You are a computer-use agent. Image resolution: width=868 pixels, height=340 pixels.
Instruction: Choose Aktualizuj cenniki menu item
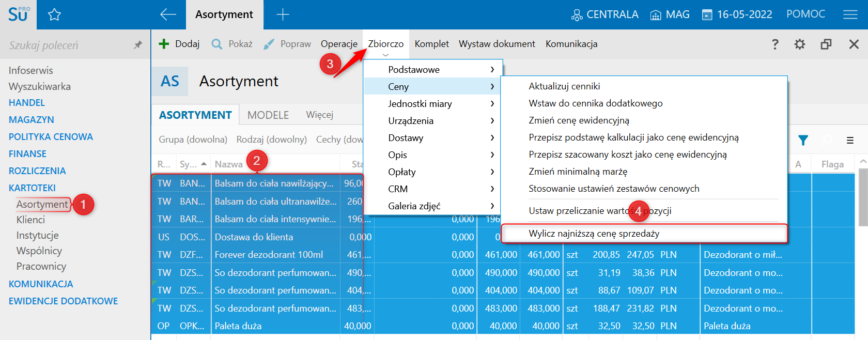pyautogui.click(x=564, y=86)
